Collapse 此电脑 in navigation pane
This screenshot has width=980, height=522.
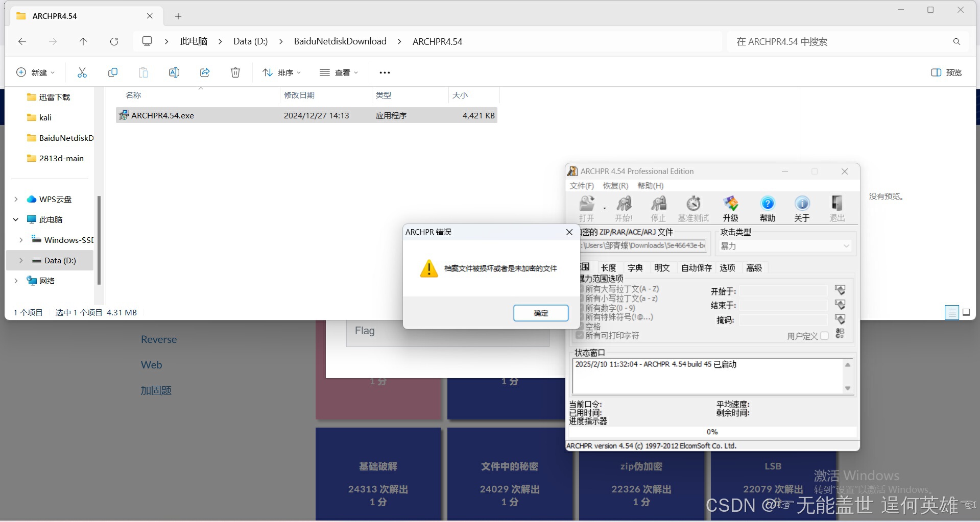(x=16, y=219)
